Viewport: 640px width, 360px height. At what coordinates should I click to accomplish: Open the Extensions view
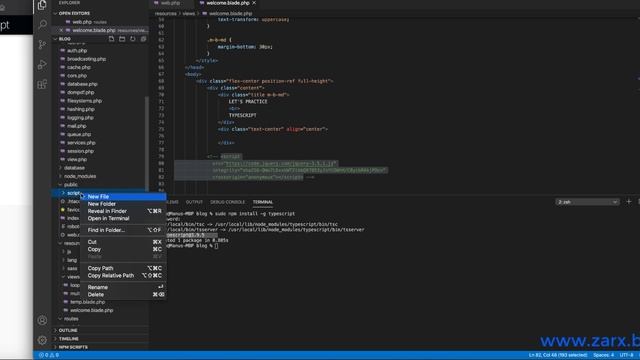[42, 84]
